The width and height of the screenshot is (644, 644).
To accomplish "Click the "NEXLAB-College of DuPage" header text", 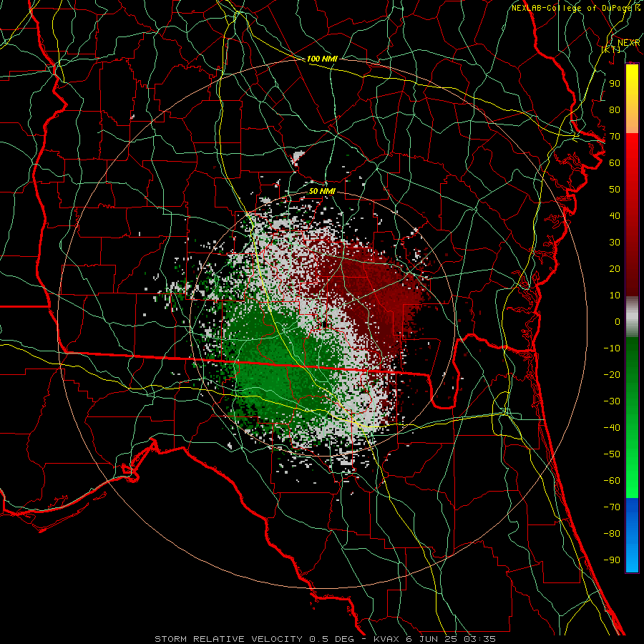I will (571, 8).
